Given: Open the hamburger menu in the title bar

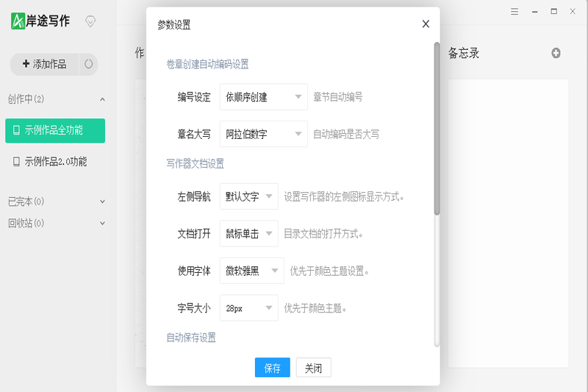Looking at the screenshot, I should coord(514,12).
